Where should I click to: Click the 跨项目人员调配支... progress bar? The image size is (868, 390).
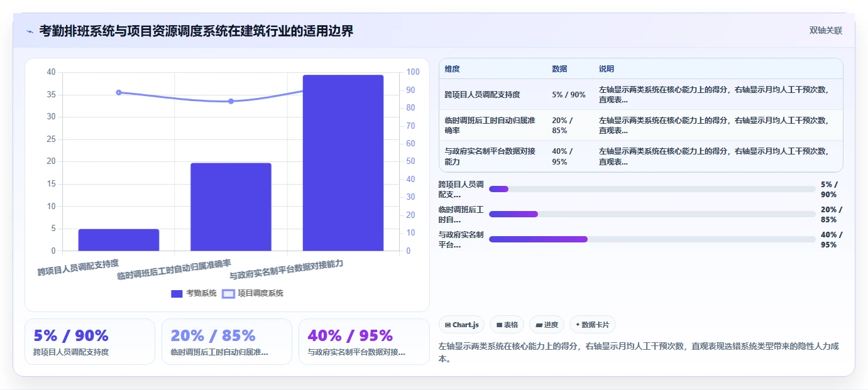[x=652, y=189]
